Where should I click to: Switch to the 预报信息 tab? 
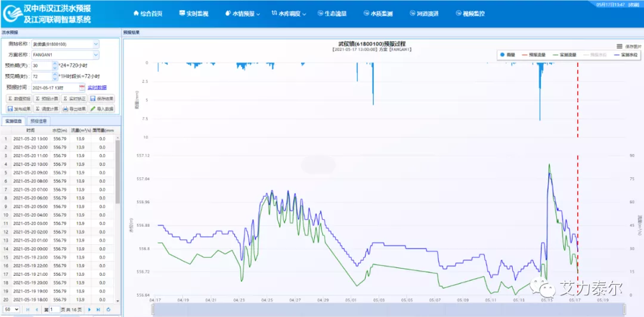pyautogui.click(x=39, y=121)
